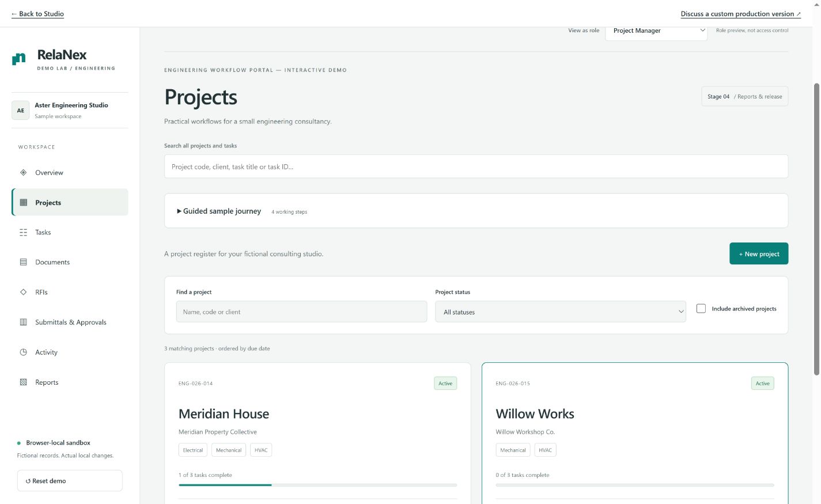Click the RelaNex logo icon
The width and height of the screenshot is (821, 504).
pos(19,59)
